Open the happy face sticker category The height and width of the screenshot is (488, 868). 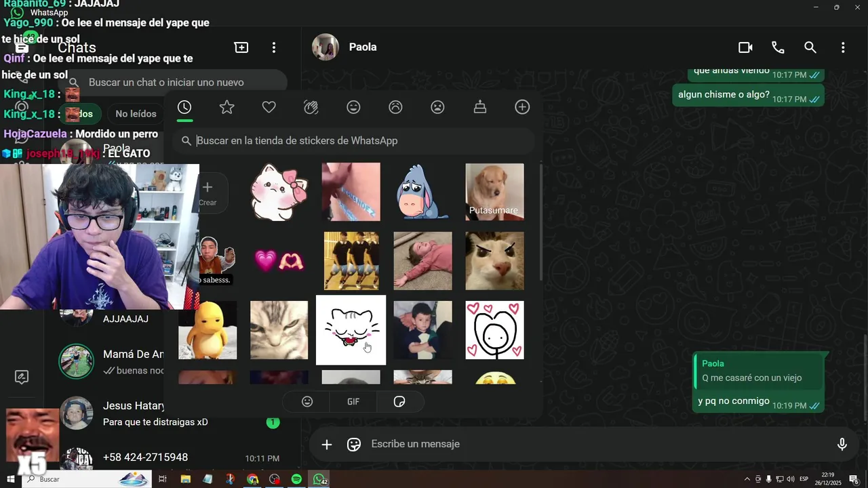point(353,107)
